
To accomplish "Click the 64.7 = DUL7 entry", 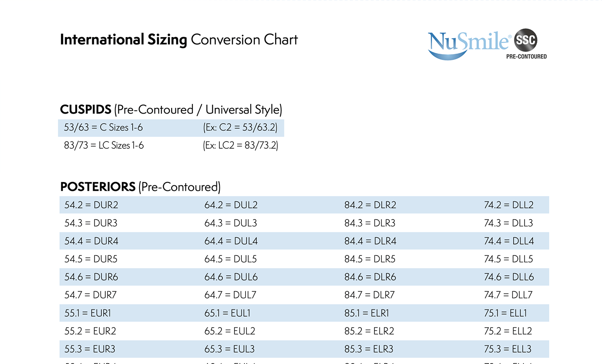I will point(230,295).
